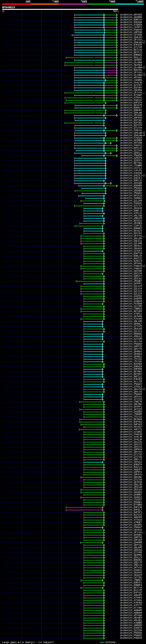Click the UniRef100_A9T288 label
The height and width of the screenshot is (644, 146).
(x=131, y=143)
